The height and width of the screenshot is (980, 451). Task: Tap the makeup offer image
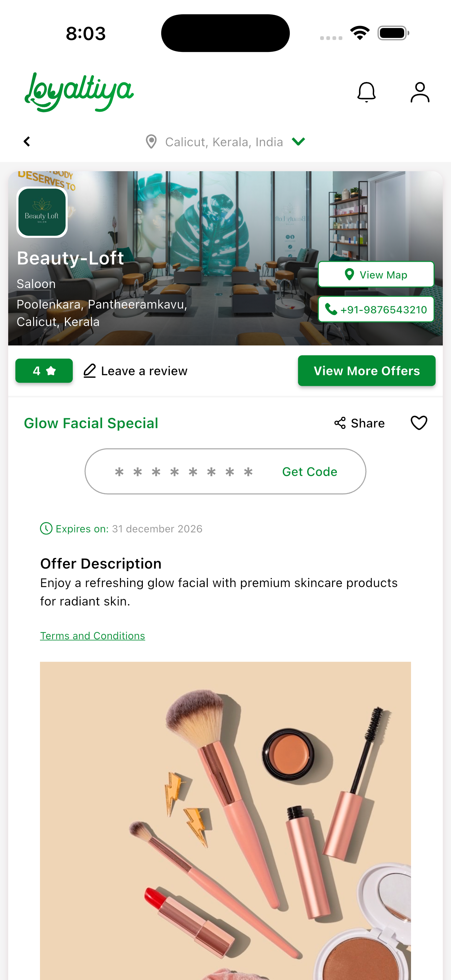tap(225, 821)
